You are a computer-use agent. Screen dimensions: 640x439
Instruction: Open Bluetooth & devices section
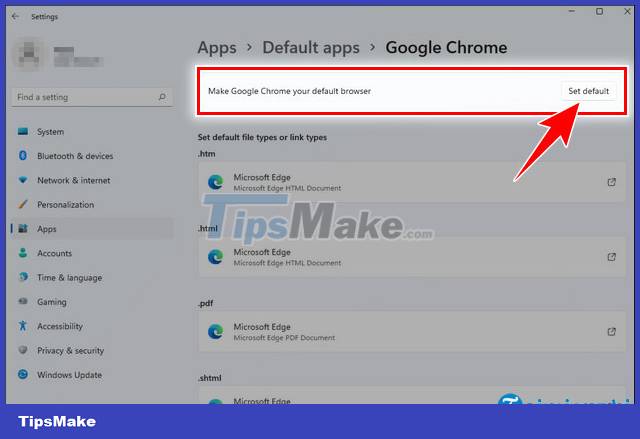tap(92, 156)
